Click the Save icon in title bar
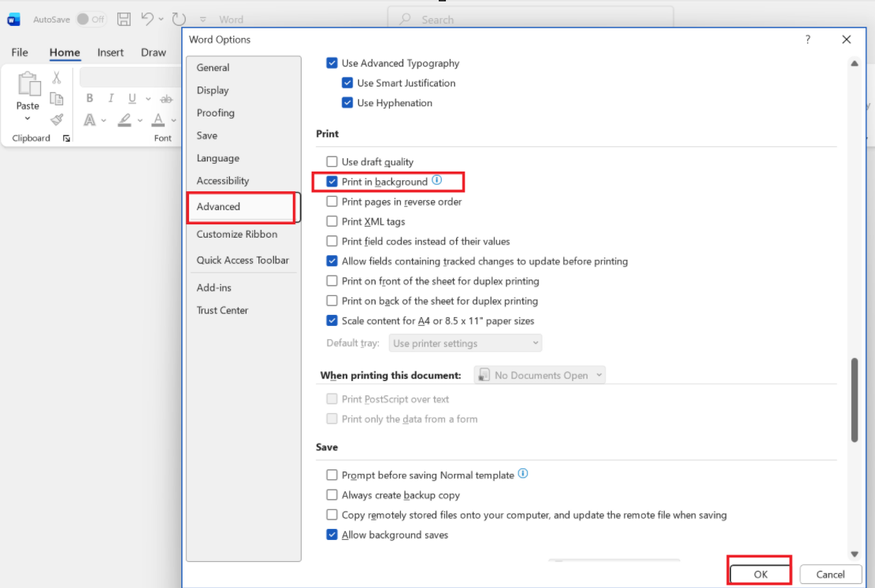Viewport: 875px width, 588px height. coord(124,19)
